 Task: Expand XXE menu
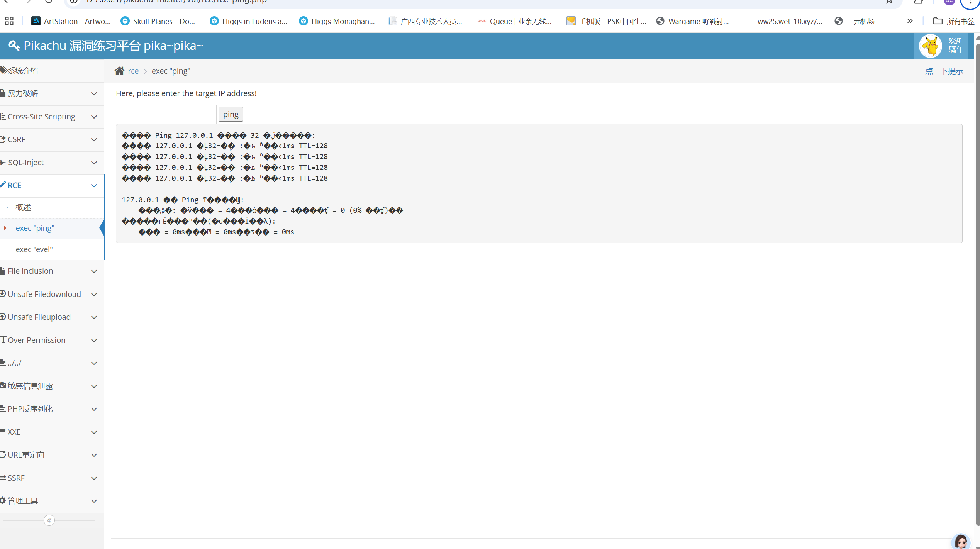pyautogui.click(x=52, y=432)
